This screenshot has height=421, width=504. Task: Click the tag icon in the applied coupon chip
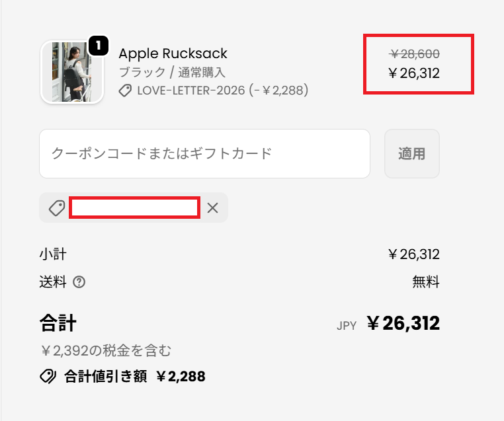pyautogui.click(x=57, y=208)
